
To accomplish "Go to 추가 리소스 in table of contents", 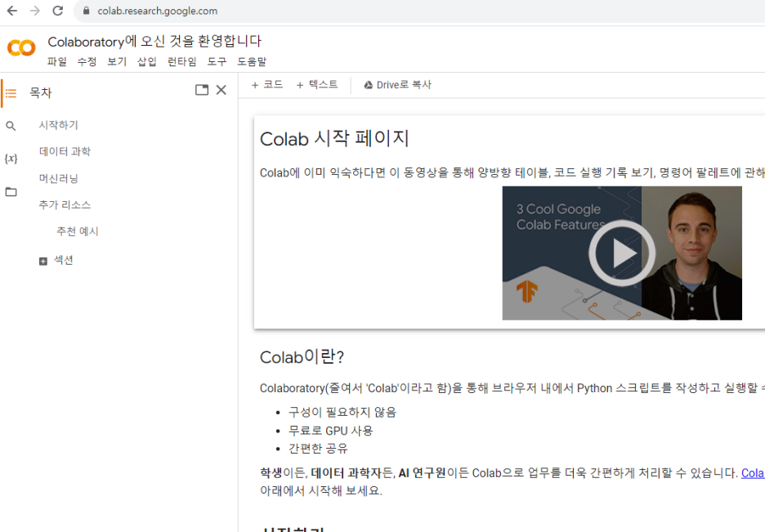I will point(65,205).
